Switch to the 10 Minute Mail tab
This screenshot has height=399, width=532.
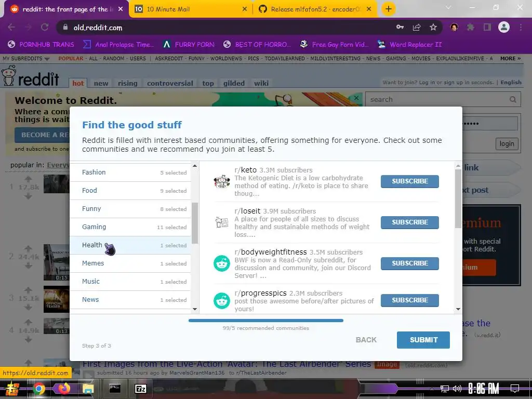pyautogui.click(x=191, y=9)
